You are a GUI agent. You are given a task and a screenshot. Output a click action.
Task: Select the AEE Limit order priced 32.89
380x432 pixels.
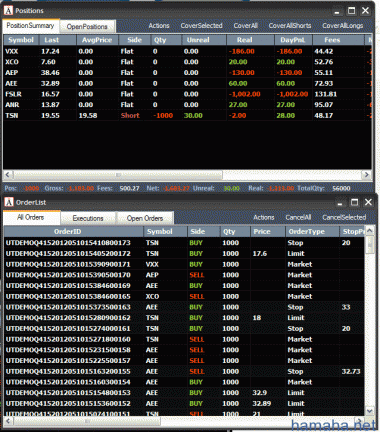pos(184,403)
